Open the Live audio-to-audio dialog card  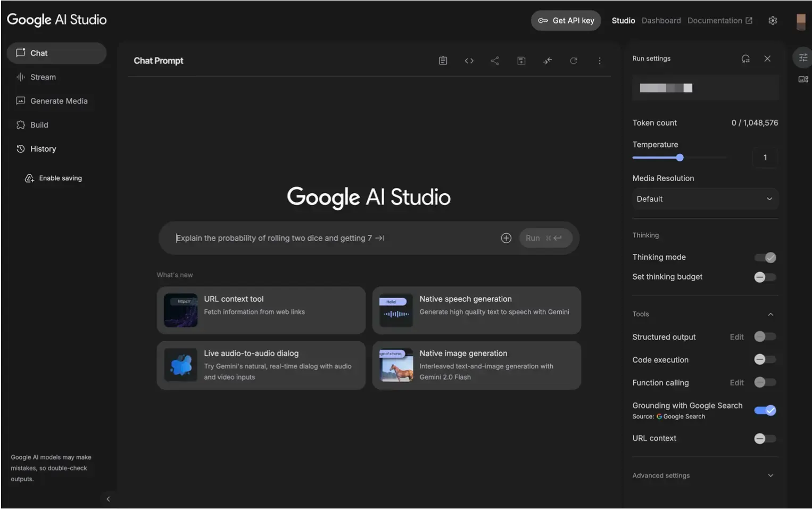pyautogui.click(x=261, y=365)
